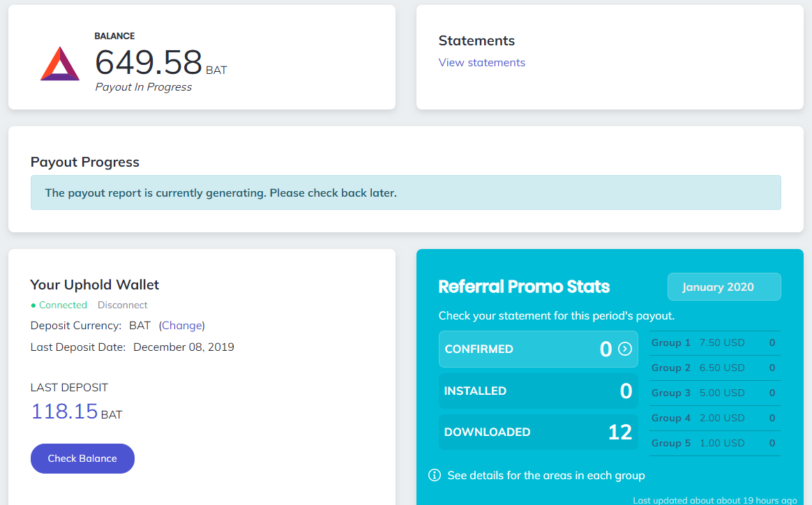Click the DOWNLOADED stats row

click(x=538, y=432)
